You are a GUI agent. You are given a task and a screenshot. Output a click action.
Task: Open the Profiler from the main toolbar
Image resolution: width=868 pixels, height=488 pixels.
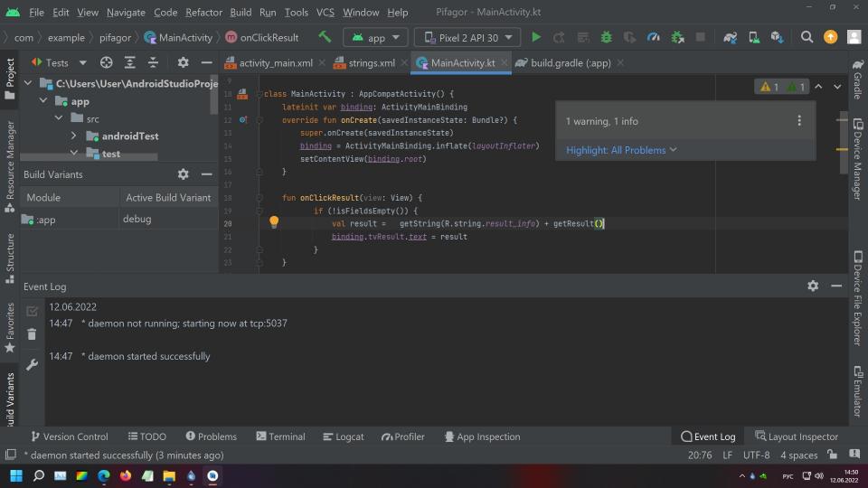[x=653, y=37]
